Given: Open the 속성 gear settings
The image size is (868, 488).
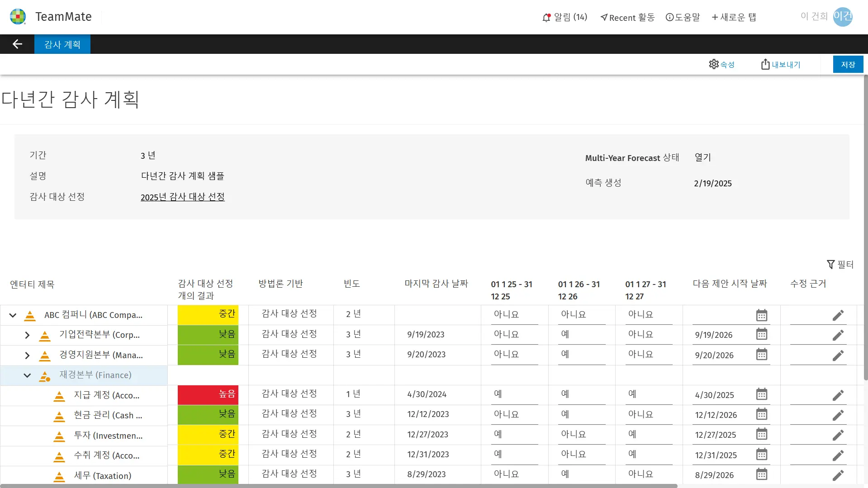Looking at the screenshot, I should (x=713, y=64).
